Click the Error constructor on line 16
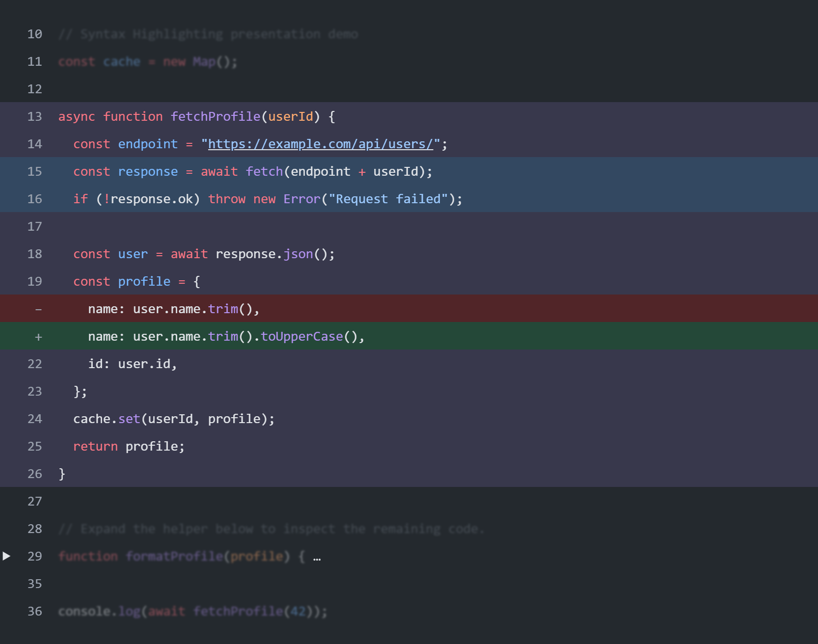The height and width of the screenshot is (644, 818). [x=302, y=199]
